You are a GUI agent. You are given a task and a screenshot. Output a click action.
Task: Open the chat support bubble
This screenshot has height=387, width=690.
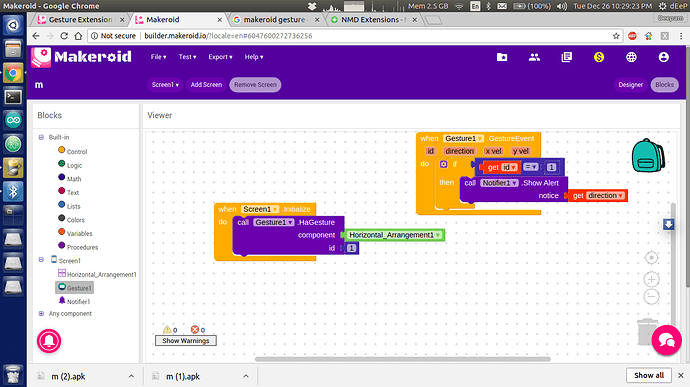tap(667, 340)
